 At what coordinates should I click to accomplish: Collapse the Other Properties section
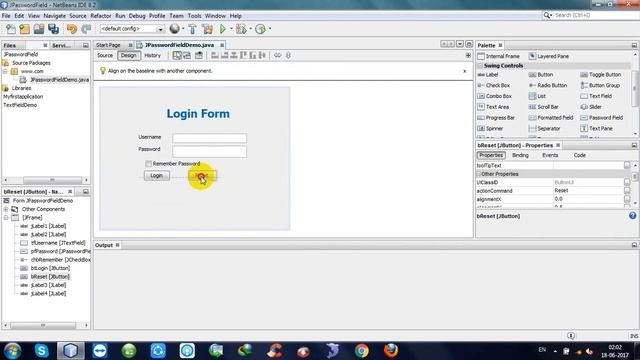480,174
